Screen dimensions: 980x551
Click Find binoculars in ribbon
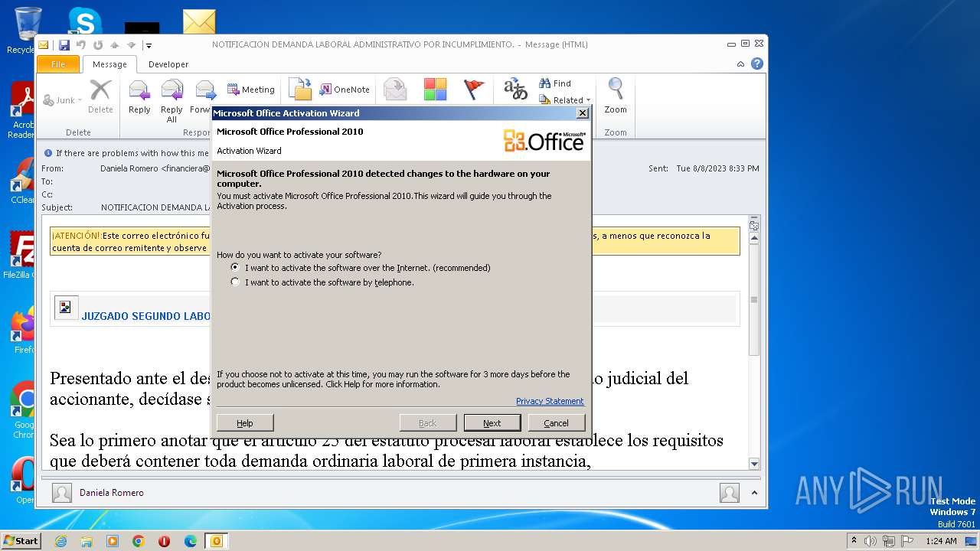point(555,83)
